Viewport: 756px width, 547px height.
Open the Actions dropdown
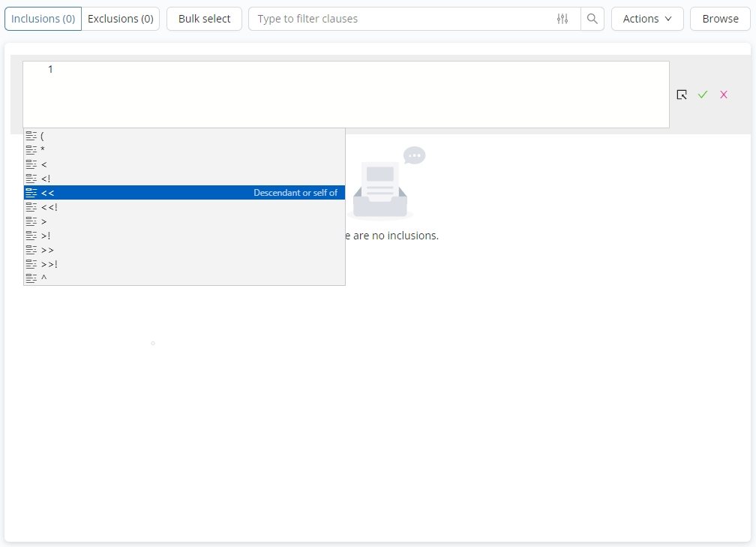click(646, 19)
